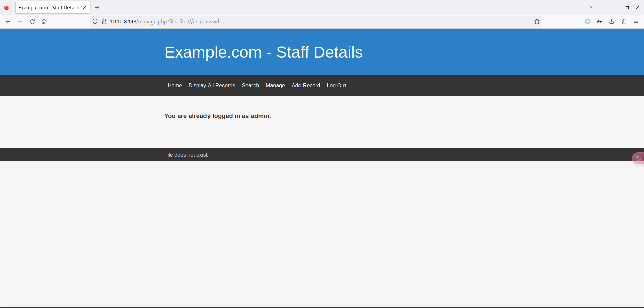Go to the Manage page
644x308 pixels.
click(275, 86)
